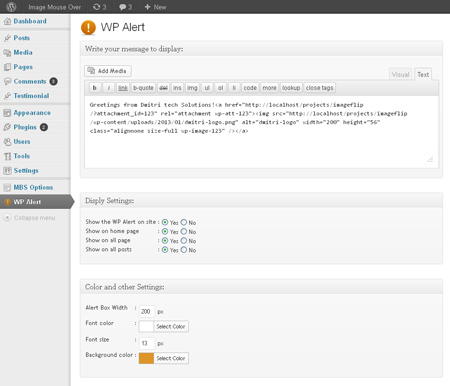Click the Testimonial pin icon
Screen dimensions: 450x386
pos(7,96)
